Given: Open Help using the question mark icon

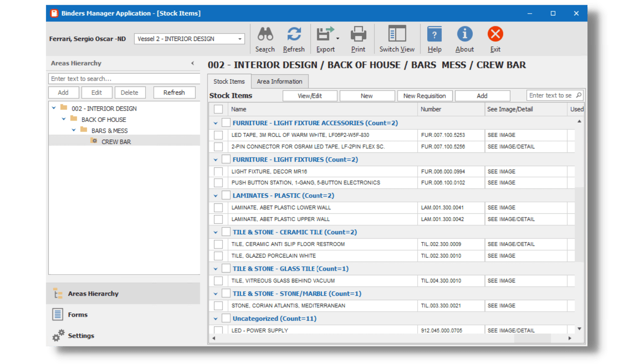Looking at the screenshot, I should (434, 39).
